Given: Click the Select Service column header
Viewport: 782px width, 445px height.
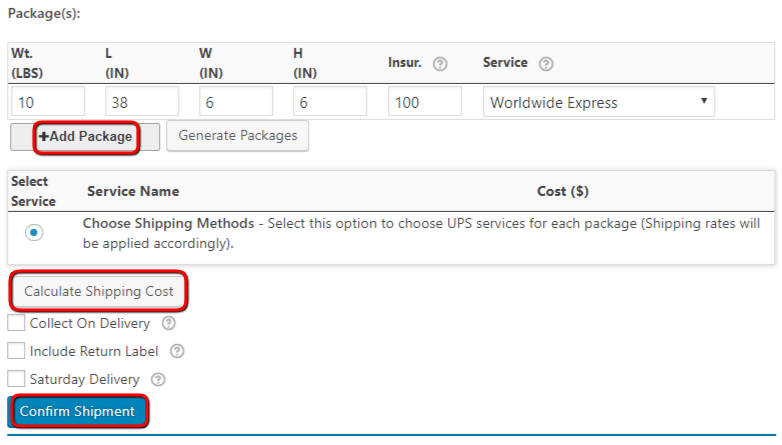Looking at the screenshot, I should coord(33,192).
